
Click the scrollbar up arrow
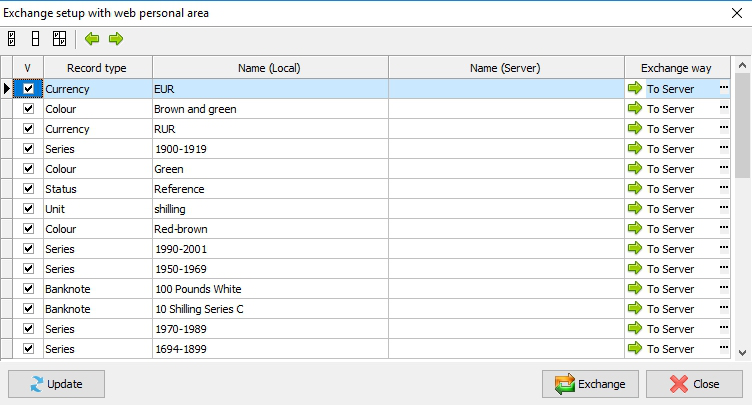click(x=742, y=65)
